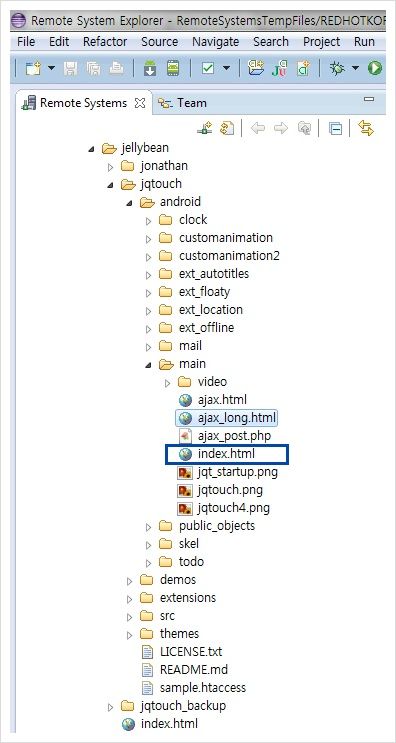
Task: Click the New Java Package icon
Action: point(256,69)
